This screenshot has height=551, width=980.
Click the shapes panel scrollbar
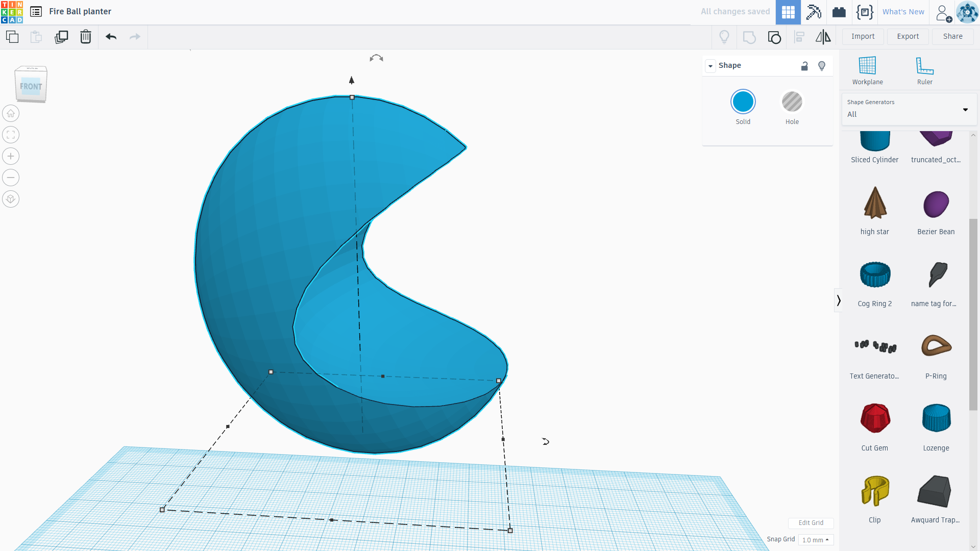point(973,314)
